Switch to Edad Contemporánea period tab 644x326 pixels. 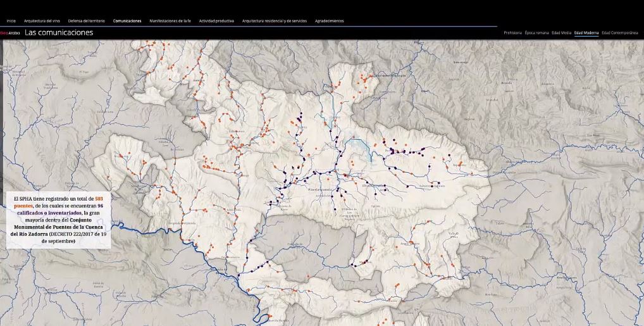(x=620, y=32)
